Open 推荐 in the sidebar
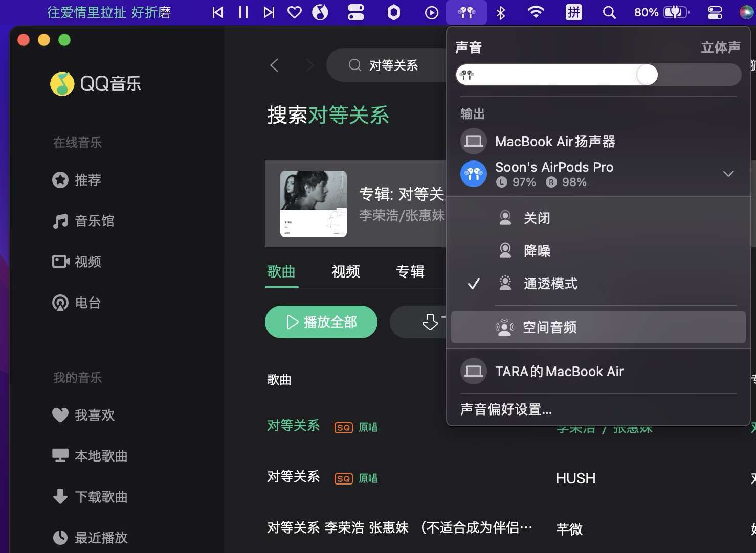Viewport: 756px width, 553px height. point(77,180)
